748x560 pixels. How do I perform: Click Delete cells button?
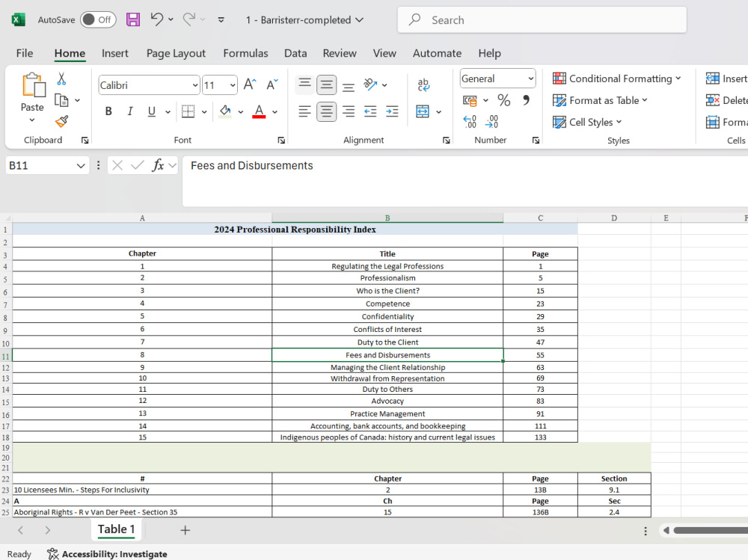[726, 100]
